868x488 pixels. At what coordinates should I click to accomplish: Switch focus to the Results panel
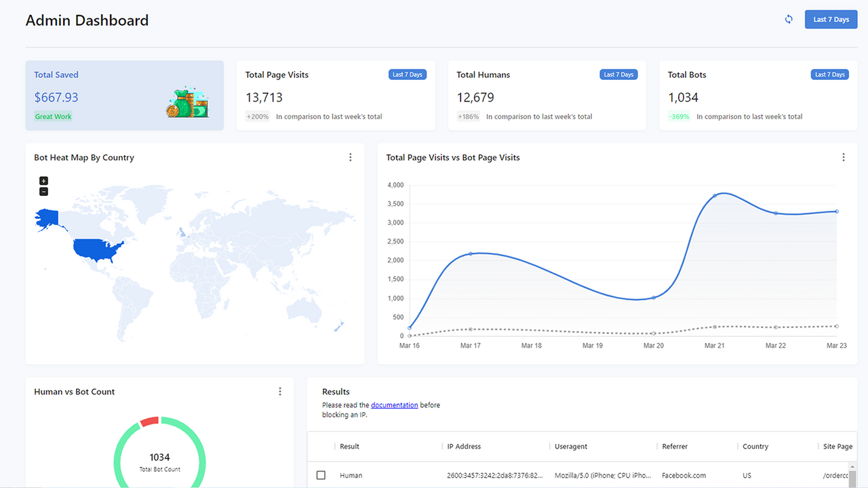coord(336,391)
